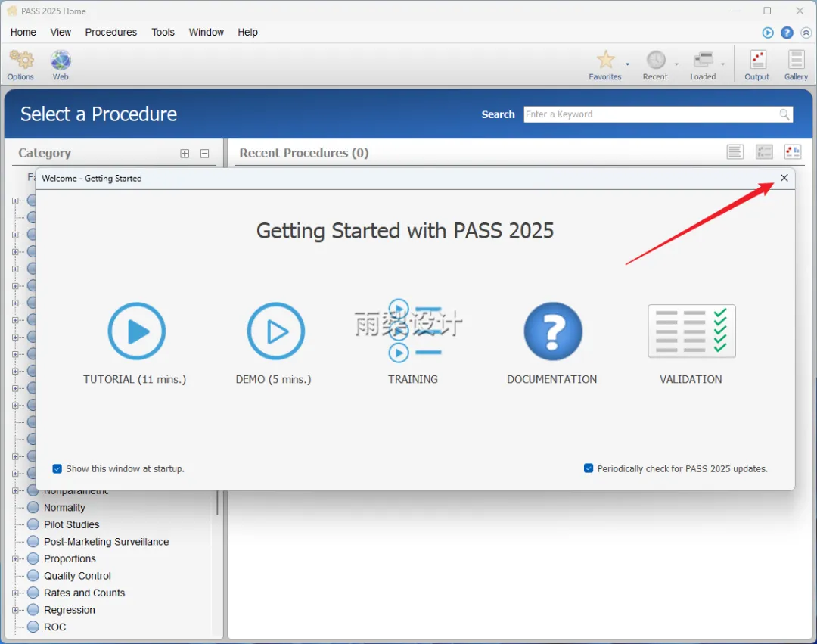
Task: Uncheck Periodically check for PASS 2025 updates
Action: click(x=589, y=468)
